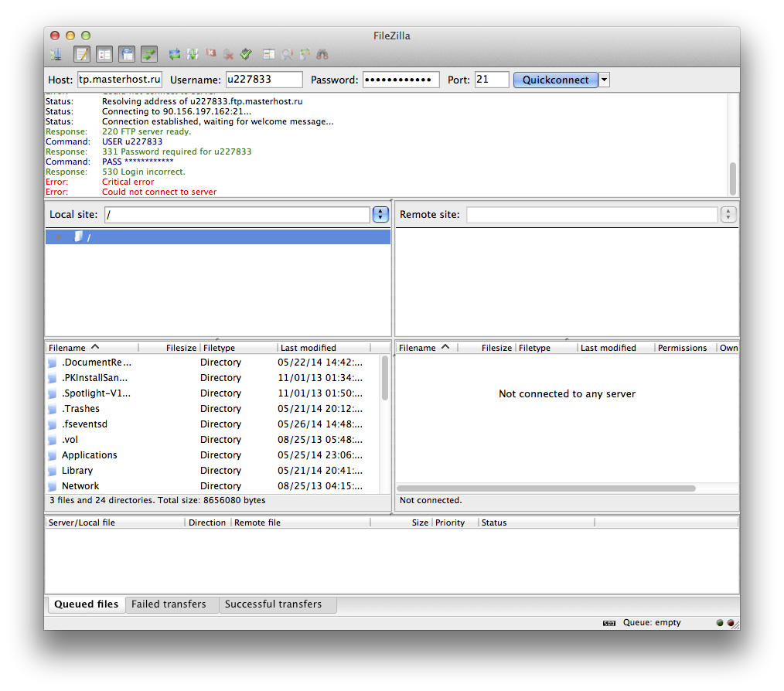Image resolution: width=784 pixels, height=691 pixels.
Task: Click the Applications folder icon
Action: (52, 455)
